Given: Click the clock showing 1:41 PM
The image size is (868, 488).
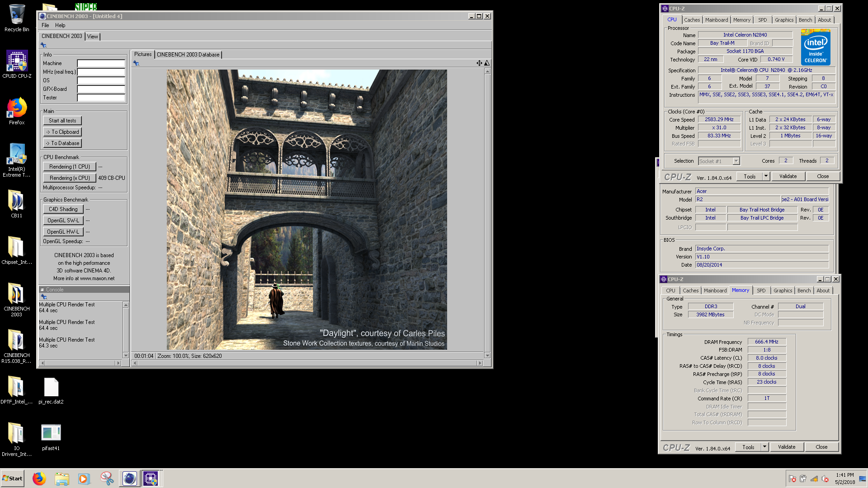Looking at the screenshot, I should (844, 475).
